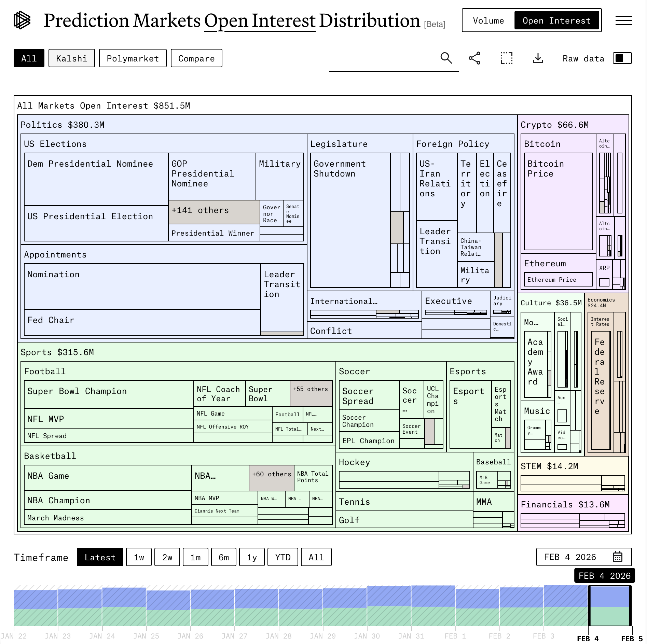
Task: Click the NBA Champion tile
Action: tap(108, 500)
